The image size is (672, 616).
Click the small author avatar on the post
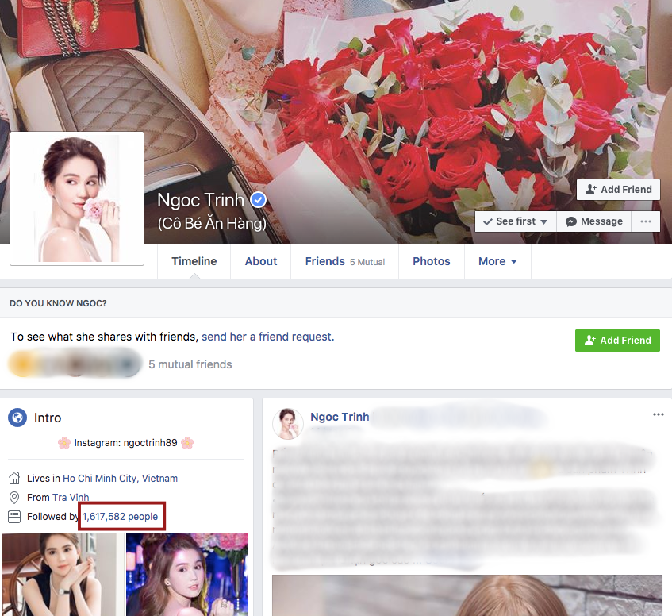click(x=288, y=424)
